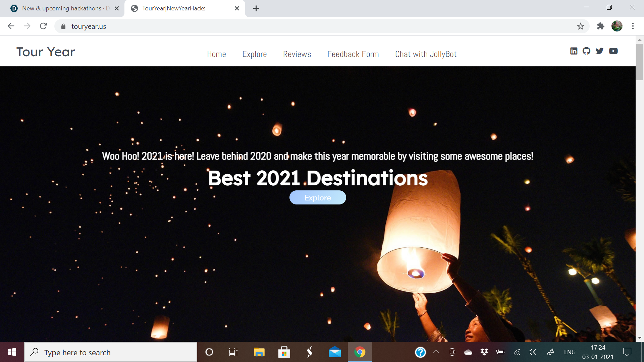Open Chrome three-dot menu
644x362 pixels.
pyautogui.click(x=633, y=26)
